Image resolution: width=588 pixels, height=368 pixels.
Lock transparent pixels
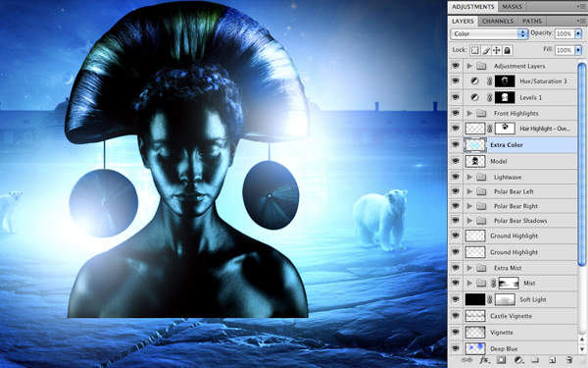[474, 50]
